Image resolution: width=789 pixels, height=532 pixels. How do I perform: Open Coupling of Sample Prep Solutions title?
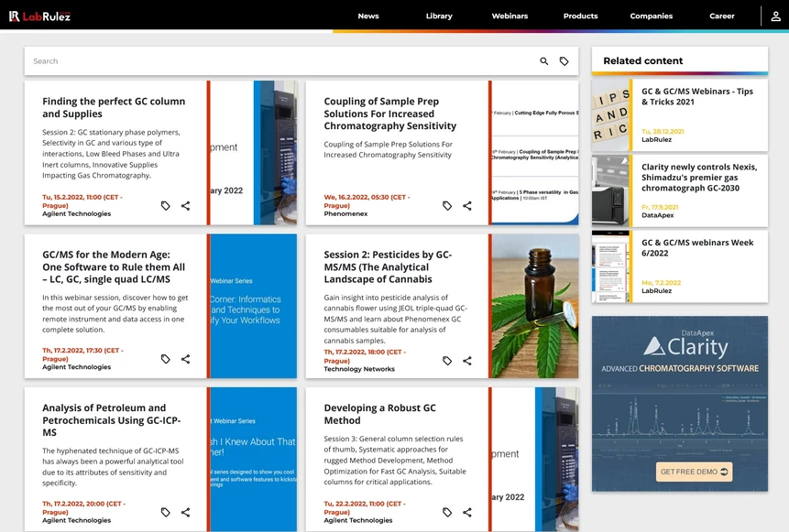(390, 114)
